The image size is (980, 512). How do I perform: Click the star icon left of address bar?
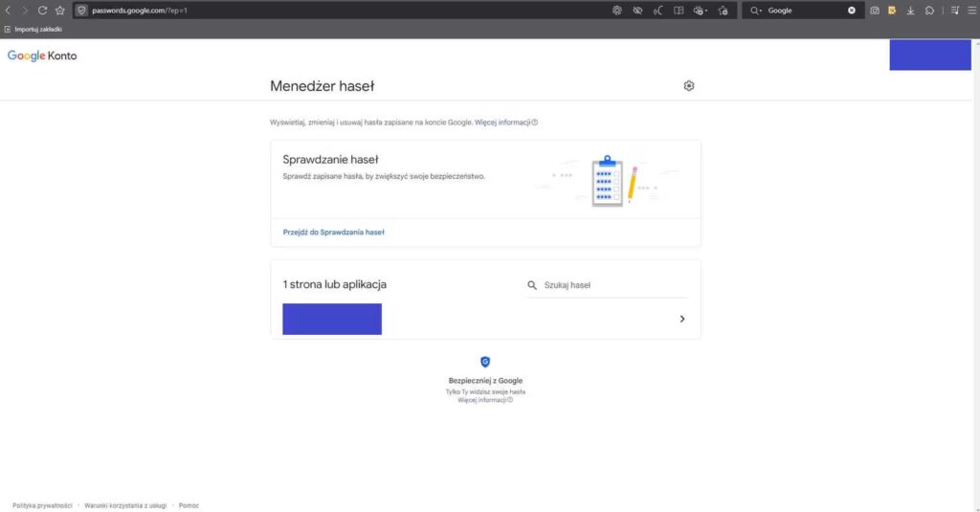[60, 11]
